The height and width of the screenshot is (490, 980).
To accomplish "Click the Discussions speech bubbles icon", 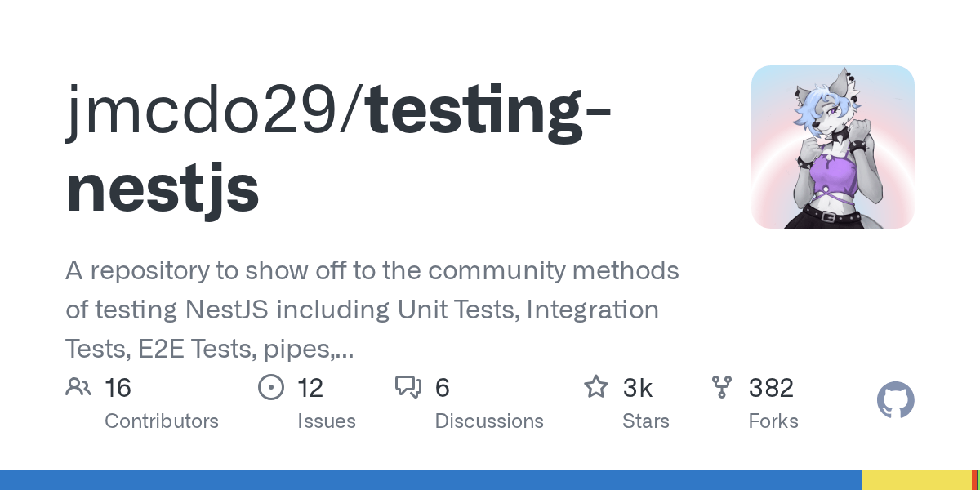I will coord(408,387).
